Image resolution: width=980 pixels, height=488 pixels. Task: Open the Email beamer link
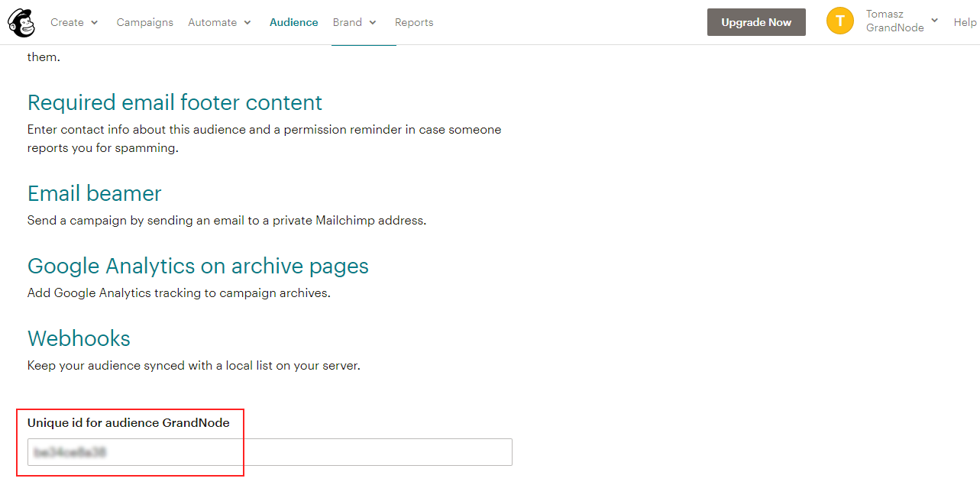click(95, 193)
